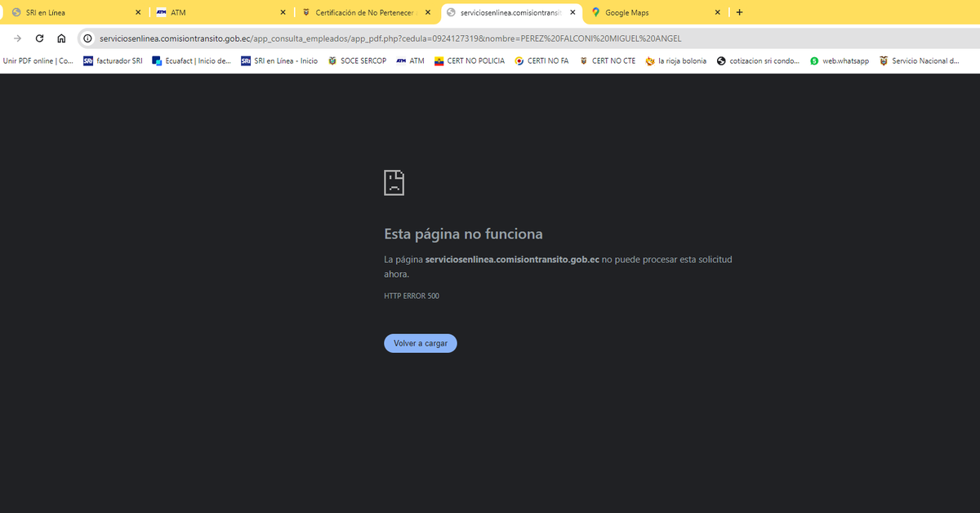Open a new tab with plus icon
980x513 pixels.
point(739,12)
